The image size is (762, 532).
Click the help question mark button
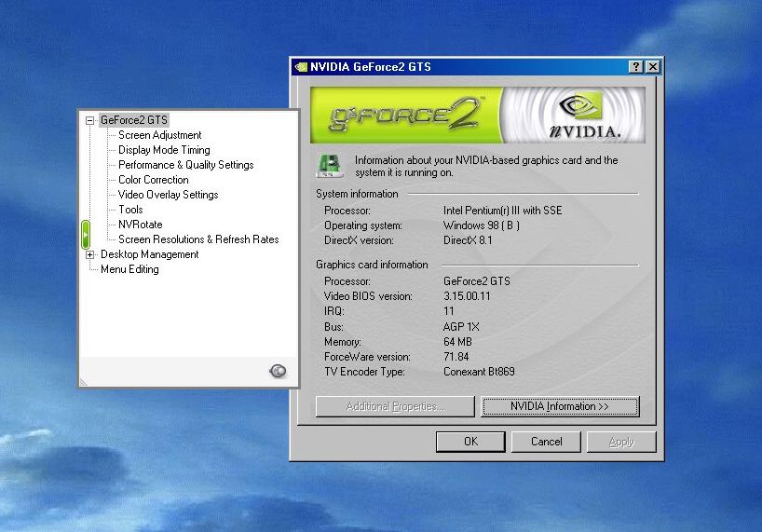pyautogui.click(x=635, y=67)
